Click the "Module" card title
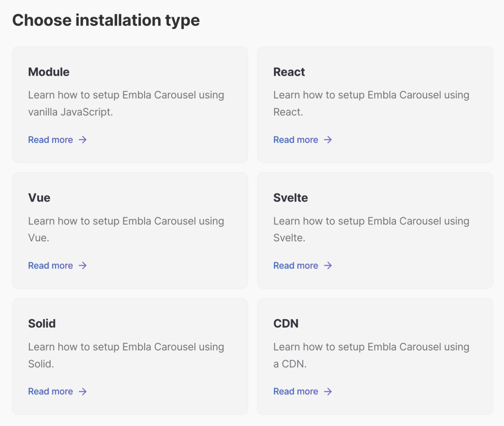 (x=49, y=72)
